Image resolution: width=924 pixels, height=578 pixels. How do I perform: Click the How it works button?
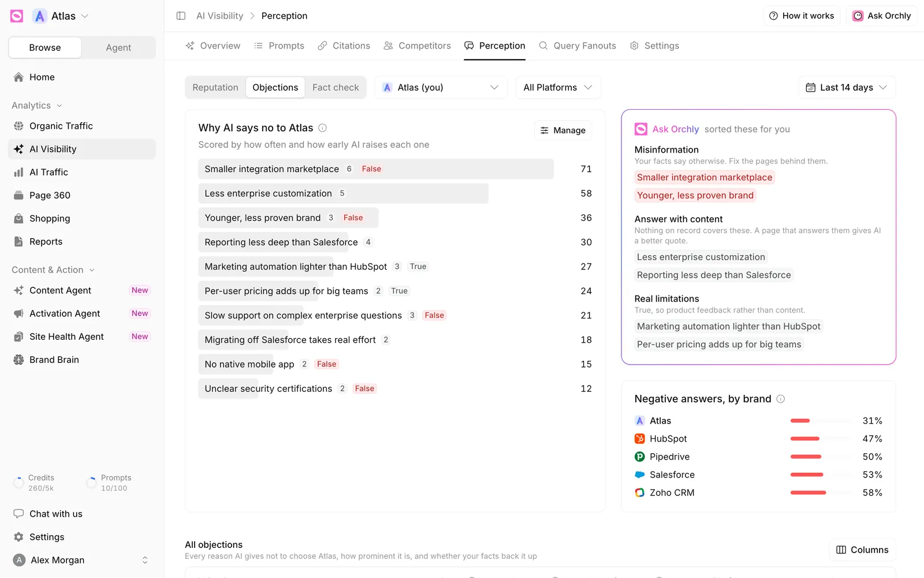tap(802, 16)
